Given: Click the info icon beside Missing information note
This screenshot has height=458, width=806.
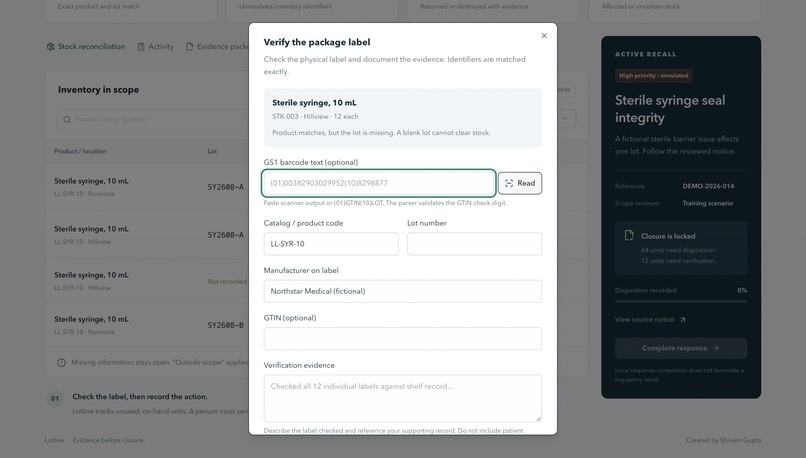Looking at the screenshot, I should coord(62,362).
